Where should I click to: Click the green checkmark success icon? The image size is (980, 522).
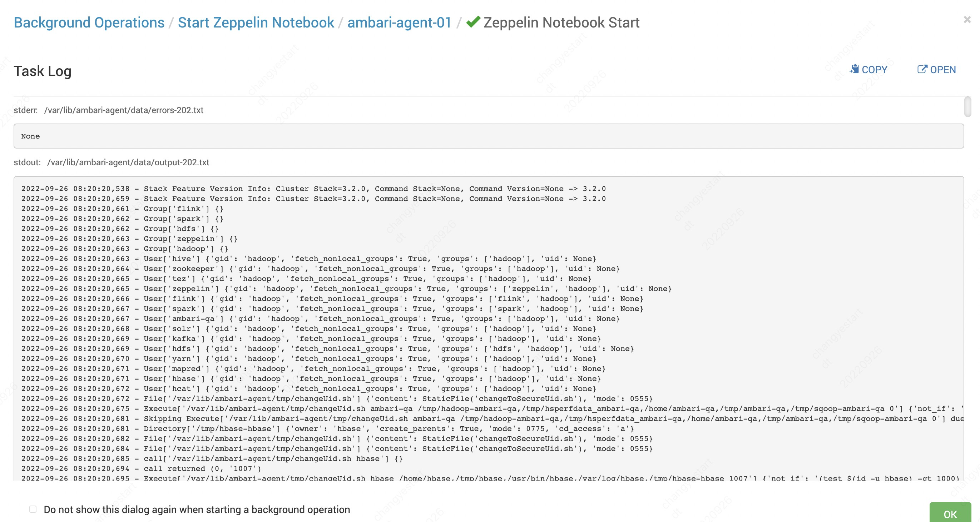pyautogui.click(x=473, y=22)
